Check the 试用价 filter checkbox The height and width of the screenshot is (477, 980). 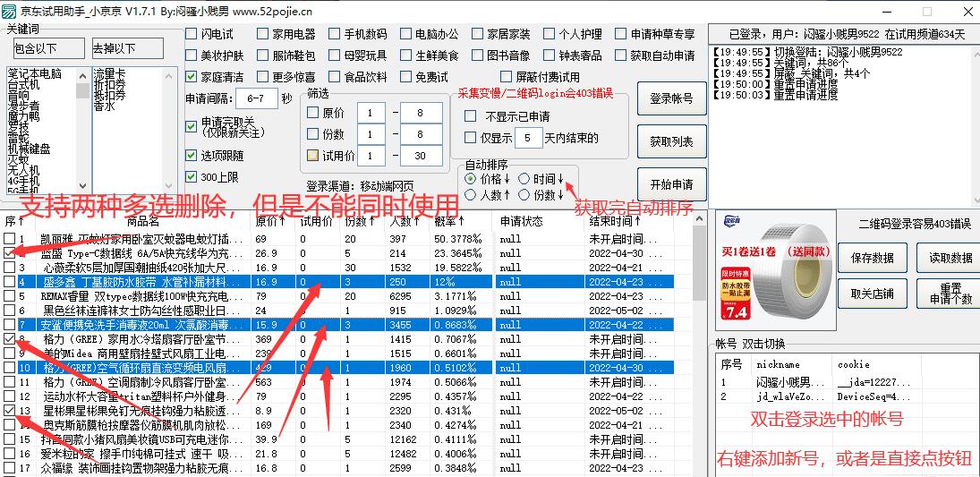[313, 156]
